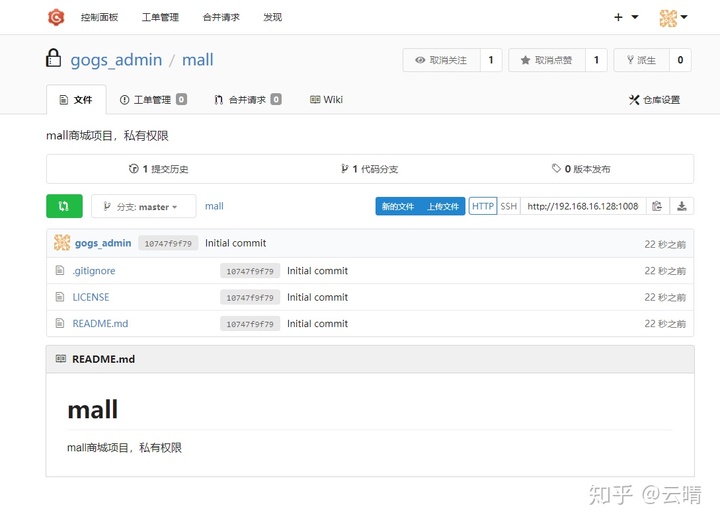Click the commit hash in .gitignore row

[250, 271]
